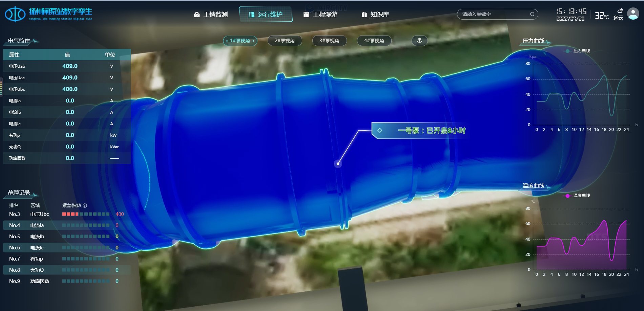Click the temperature curve chart area
Screen dimensions: 644x311
(x=581, y=239)
